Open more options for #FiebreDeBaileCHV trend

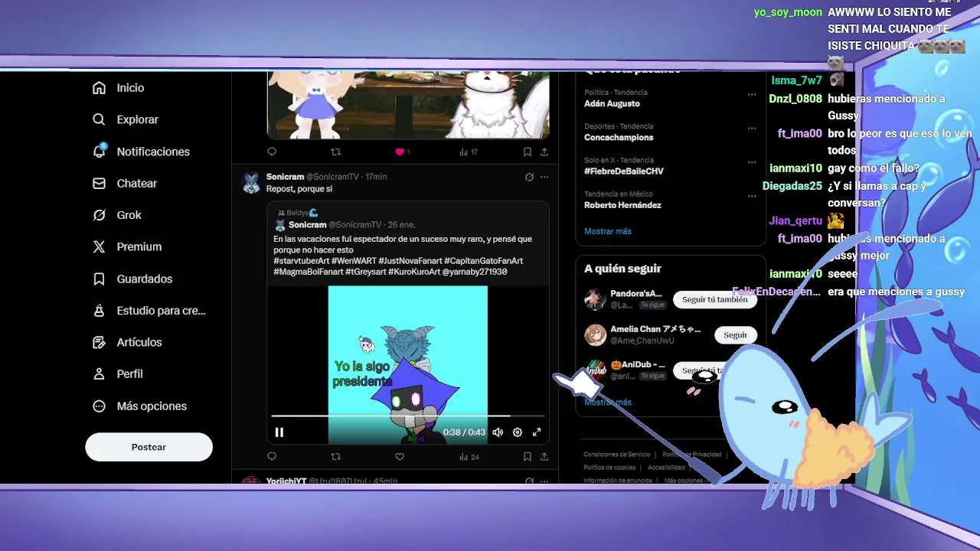pyautogui.click(x=752, y=162)
